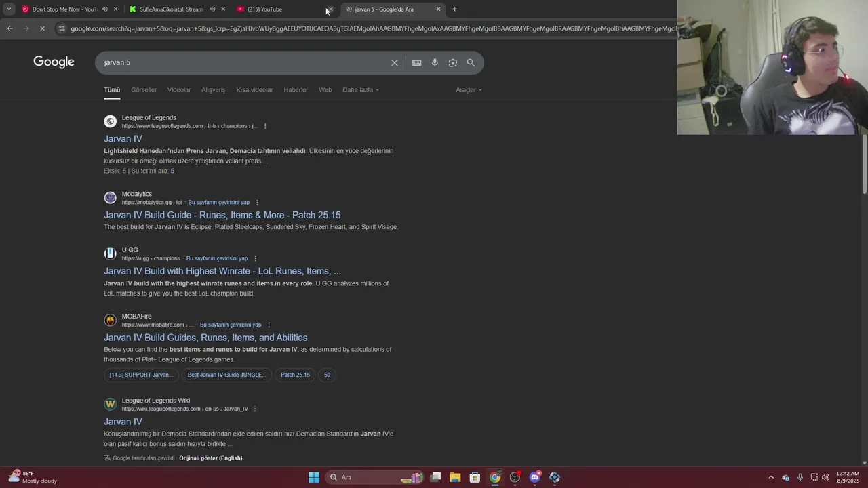
Task: Click the Google logo
Action: (x=54, y=62)
